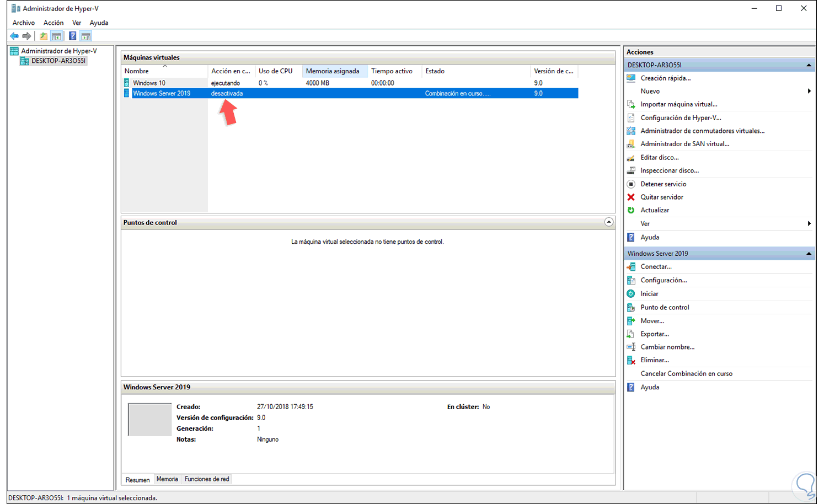
Task: Open the Archivo menu
Action: pyautogui.click(x=24, y=23)
